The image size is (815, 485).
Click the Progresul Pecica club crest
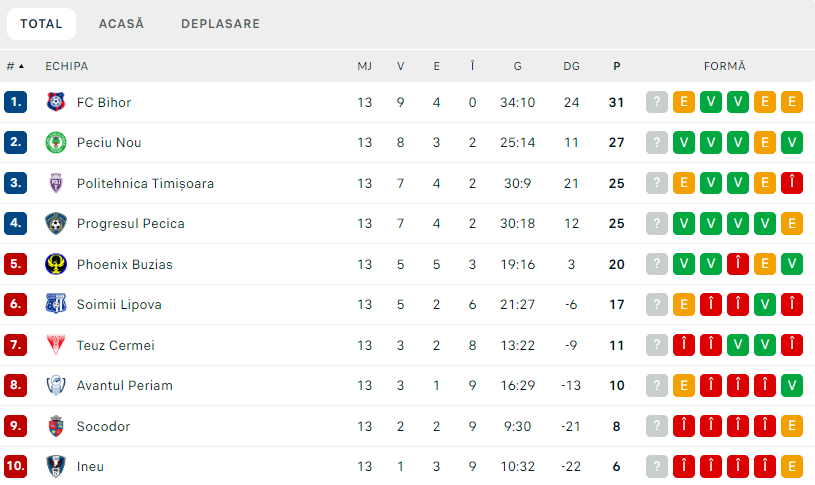[56, 223]
